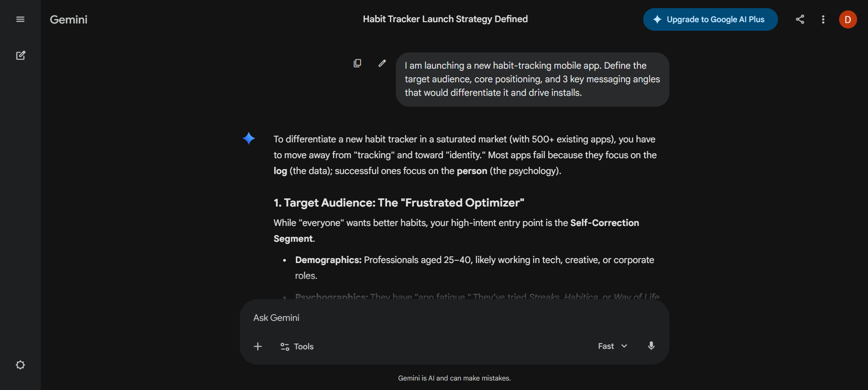Click the disclaimer Gemini is AI and can make mistakes
868x390 pixels.
pos(454,378)
